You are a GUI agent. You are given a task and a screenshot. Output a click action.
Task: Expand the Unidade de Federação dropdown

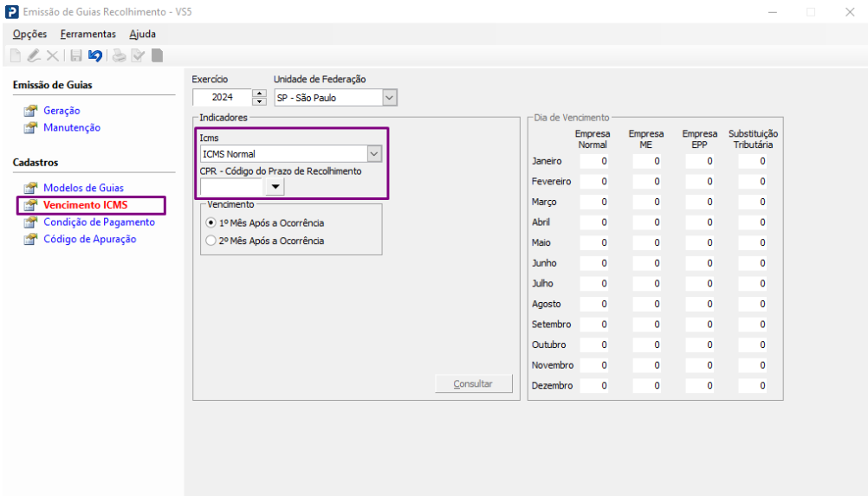[389, 98]
